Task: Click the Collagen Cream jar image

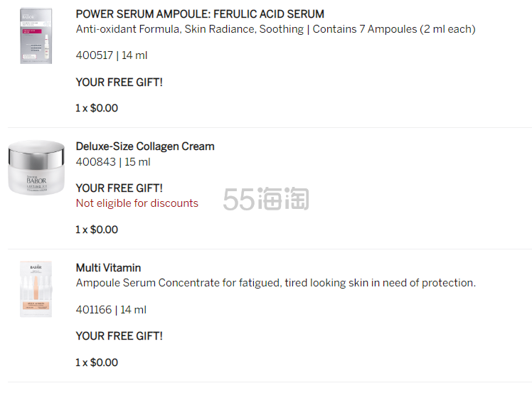Action: [x=36, y=168]
